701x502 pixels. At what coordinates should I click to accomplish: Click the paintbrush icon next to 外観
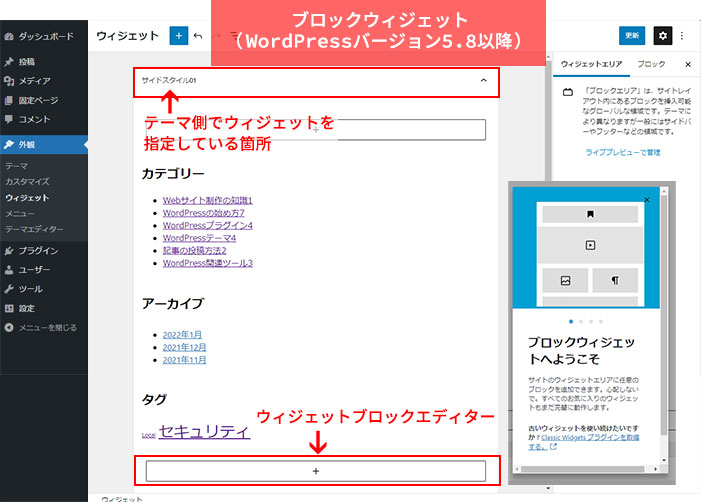(9, 144)
